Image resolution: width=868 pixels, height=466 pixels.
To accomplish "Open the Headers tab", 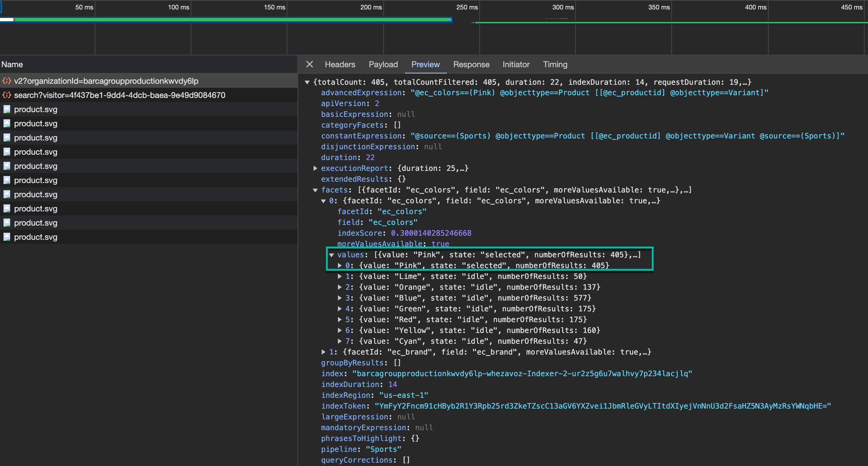I will tap(340, 64).
